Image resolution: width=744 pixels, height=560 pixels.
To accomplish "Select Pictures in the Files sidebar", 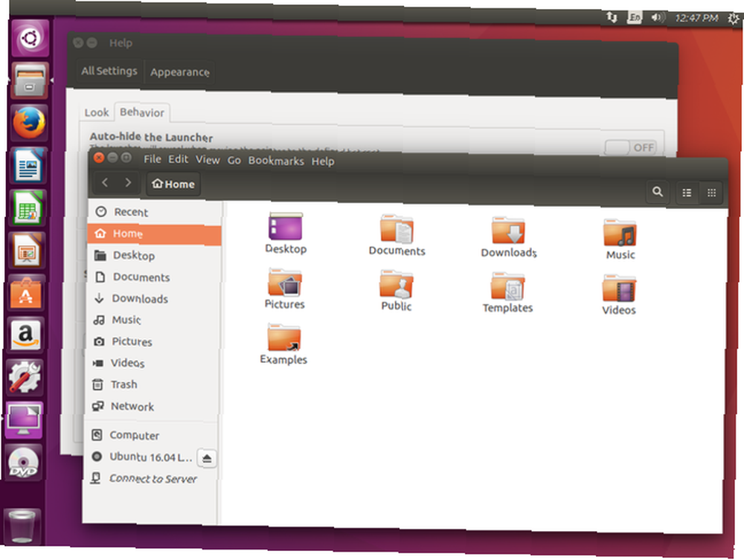I will (152, 341).
